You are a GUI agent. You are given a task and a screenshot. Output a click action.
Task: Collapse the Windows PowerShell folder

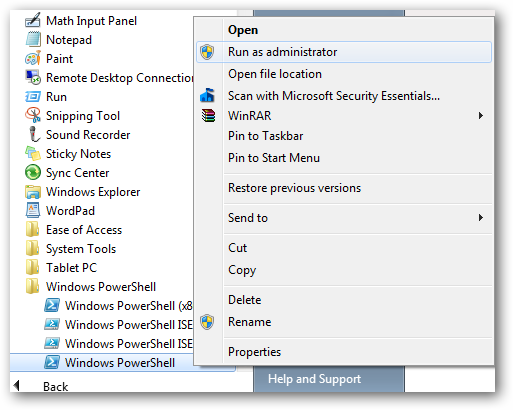(91, 287)
